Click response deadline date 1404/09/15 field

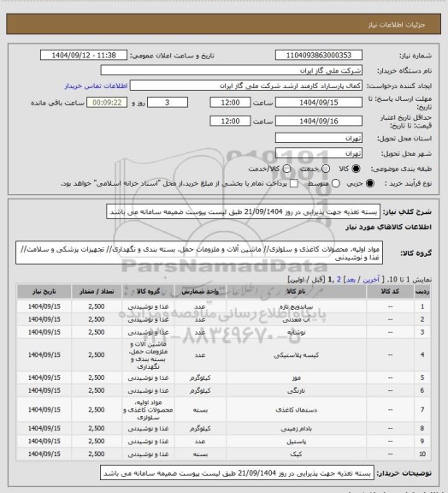[319, 103]
